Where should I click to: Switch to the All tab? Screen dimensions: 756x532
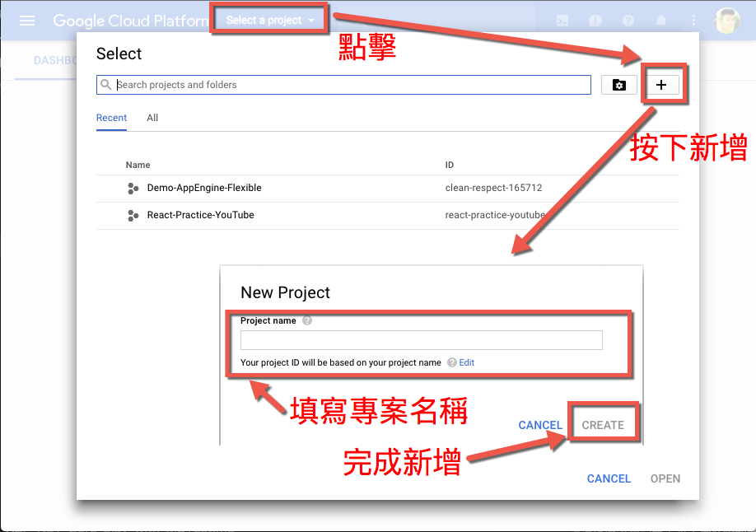coord(152,118)
